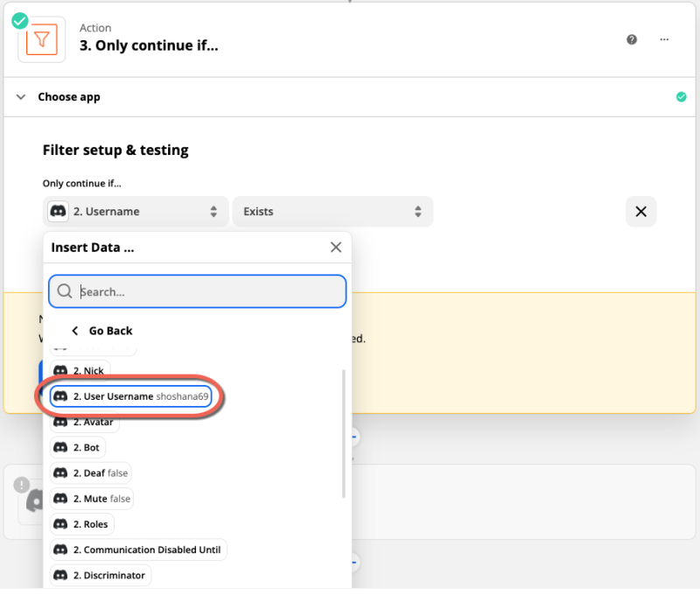Click the Discord icon next to "2. Avatar"
Image resolution: width=700 pixels, height=595 pixels.
61,422
